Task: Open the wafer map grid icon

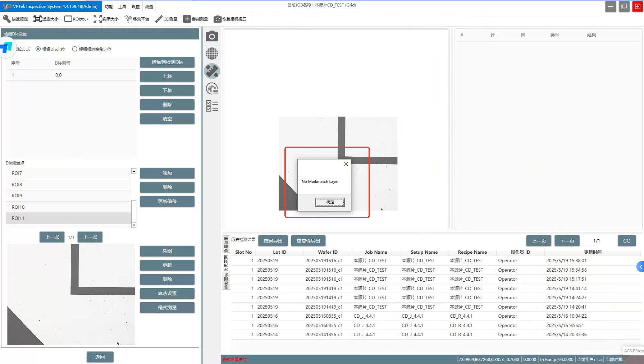Action: pos(212,54)
